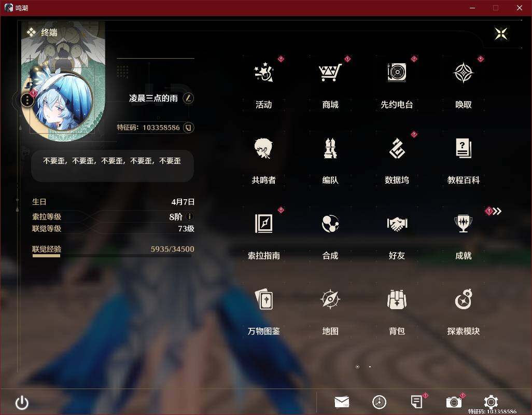
Task: Open the time clock icon
Action: click(379, 402)
